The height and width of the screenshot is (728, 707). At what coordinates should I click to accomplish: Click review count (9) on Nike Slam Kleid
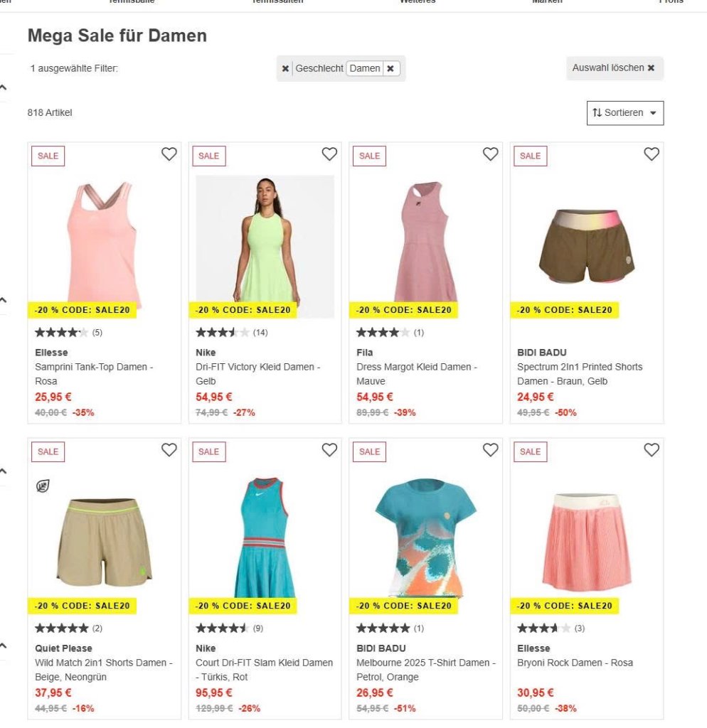[258, 628]
